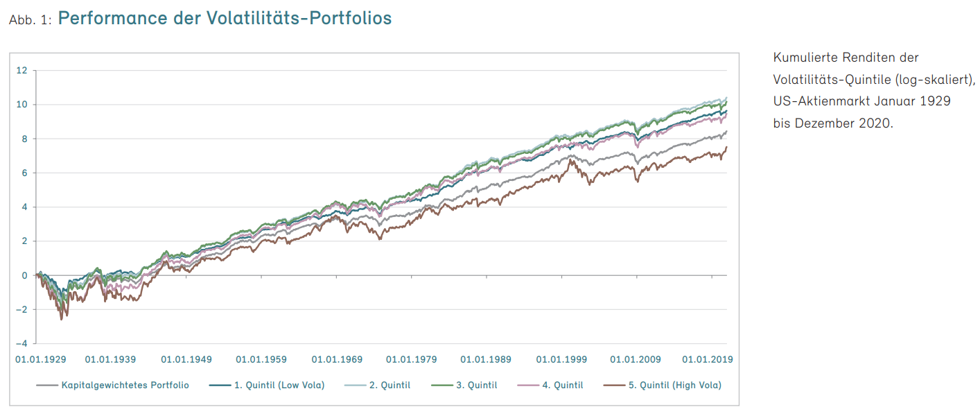Image resolution: width=980 pixels, height=416 pixels.
Task: Click the 01.01.2019 x-axis date label
Action: tap(708, 360)
